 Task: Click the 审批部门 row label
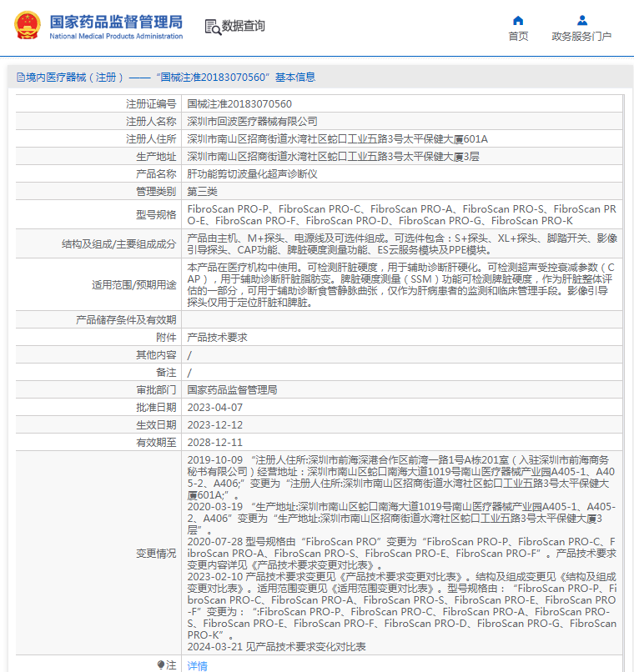click(x=156, y=390)
